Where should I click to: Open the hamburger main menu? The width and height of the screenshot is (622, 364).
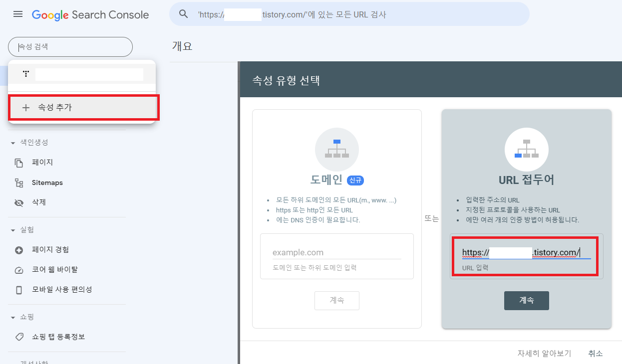(18, 14)
